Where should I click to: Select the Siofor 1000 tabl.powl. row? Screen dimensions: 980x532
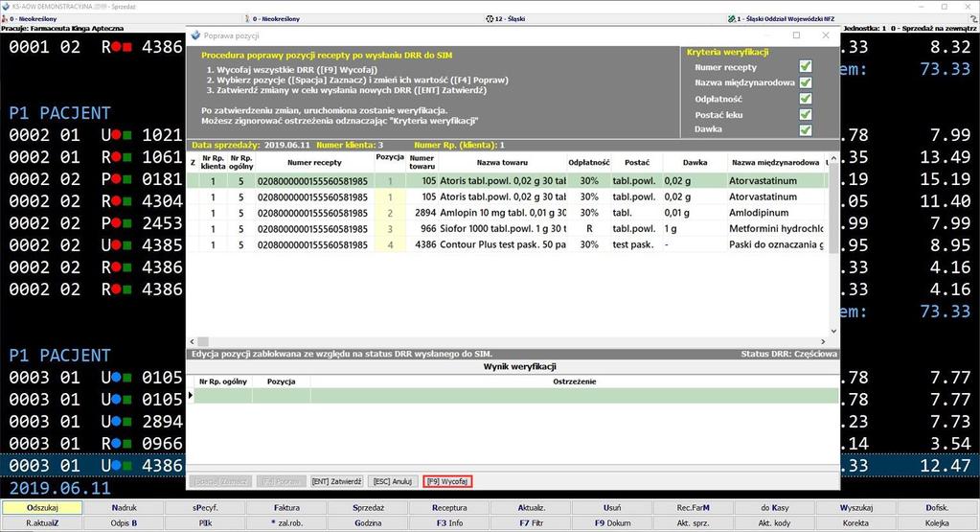(x=508, y=229)
